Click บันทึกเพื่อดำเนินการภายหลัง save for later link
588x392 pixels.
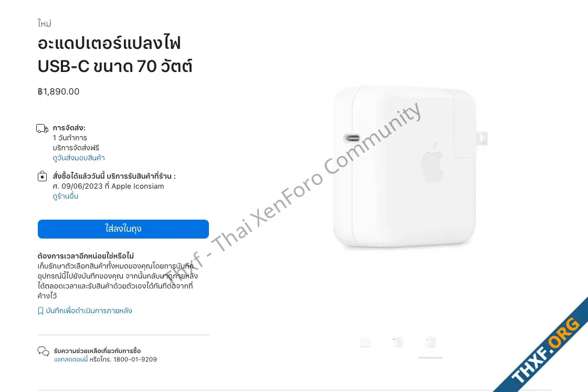coord(89,311)
